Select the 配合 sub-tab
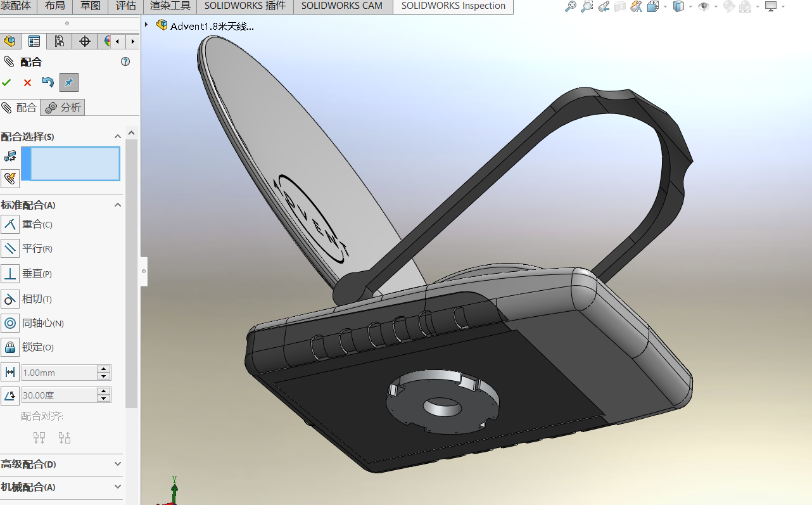 click(x=20, y=108)
